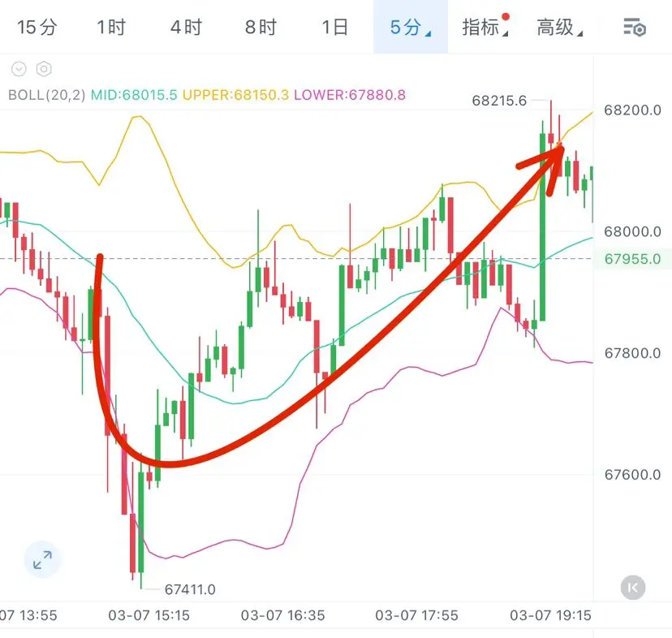The height and width of the screenshot is (638, 672).
Task: Click the 67800.0 price axis label
Action: point(632,353)
